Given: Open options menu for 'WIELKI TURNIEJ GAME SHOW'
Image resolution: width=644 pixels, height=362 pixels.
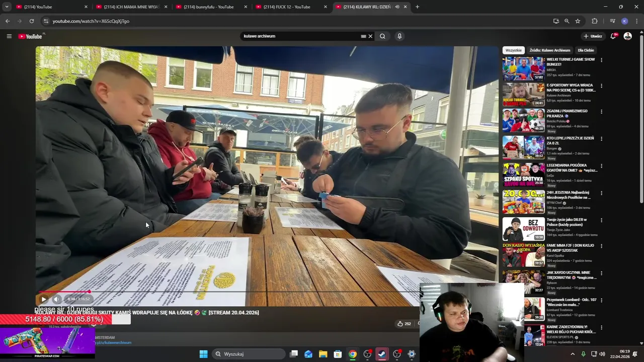Looking at the screenshot, I should coord(601,60).
